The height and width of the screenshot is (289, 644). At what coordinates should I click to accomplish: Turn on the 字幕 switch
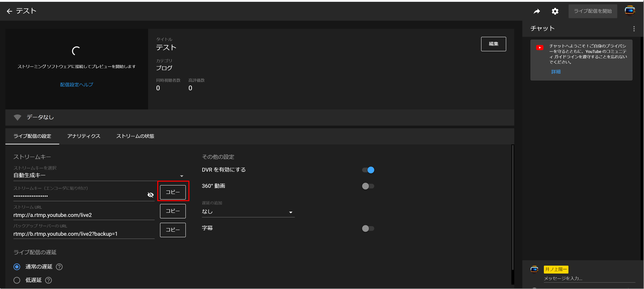(x=368, y=228)
